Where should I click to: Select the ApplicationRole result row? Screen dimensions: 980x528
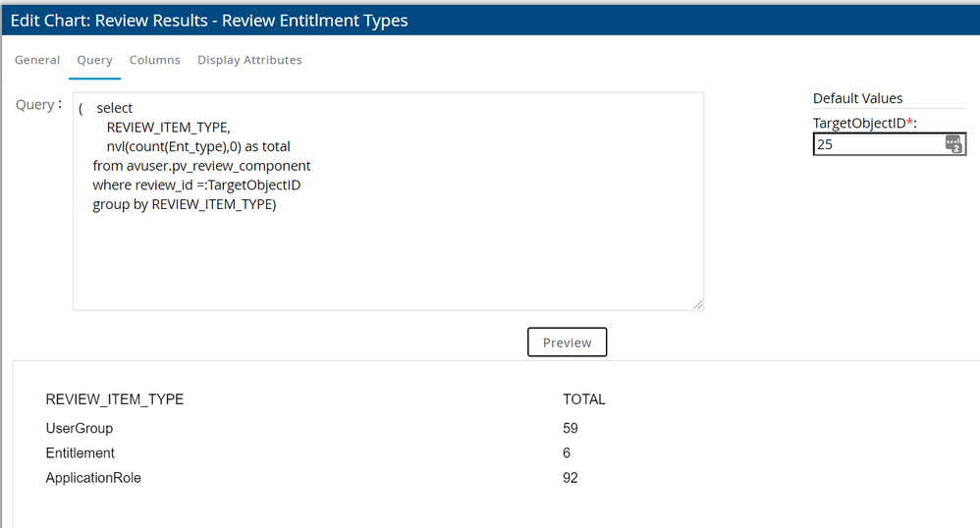tap(93, 478)
